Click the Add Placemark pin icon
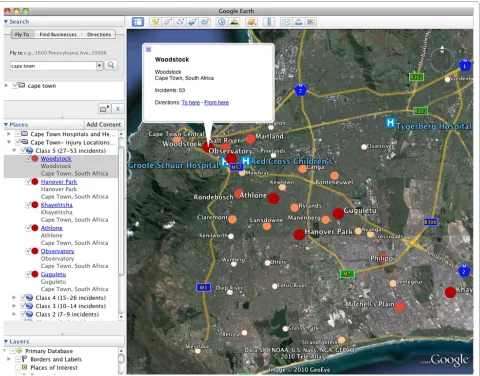Screen dimensions: 480x376 tap(155, 22)
